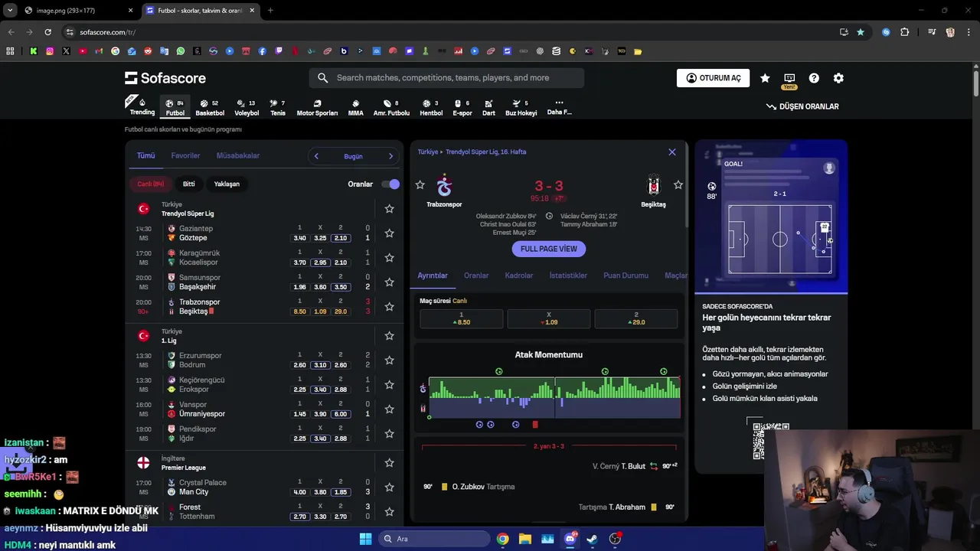Click the OTURUM AÇ login button
Image resolution: width=980 pixels, height=551 pixels.
713,78
